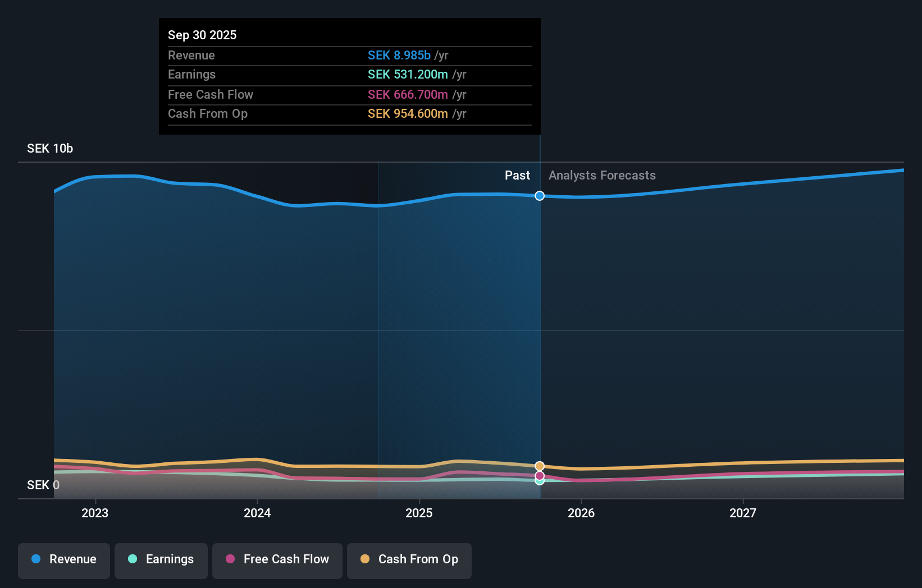Image resolution: width=922 pixels, height=588 pixels.
Task: Click the blue Revenue legend dot
Action: point(35,559)
